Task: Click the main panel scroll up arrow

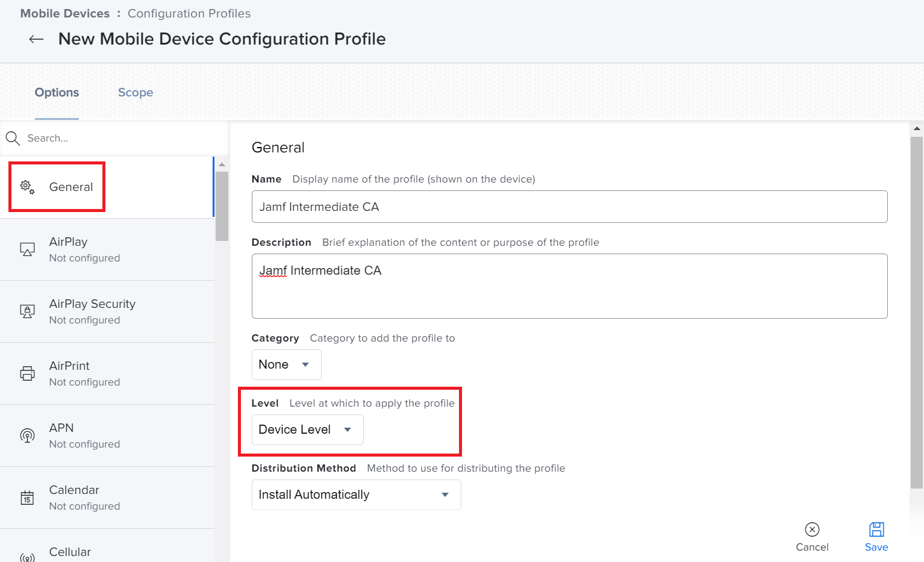Action: 917,128
